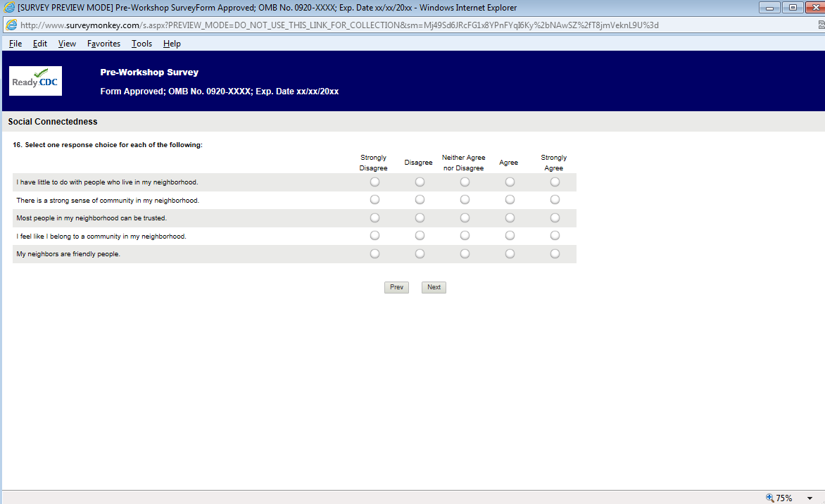Restore down the Internet Explorer window

tap(793, 7)
